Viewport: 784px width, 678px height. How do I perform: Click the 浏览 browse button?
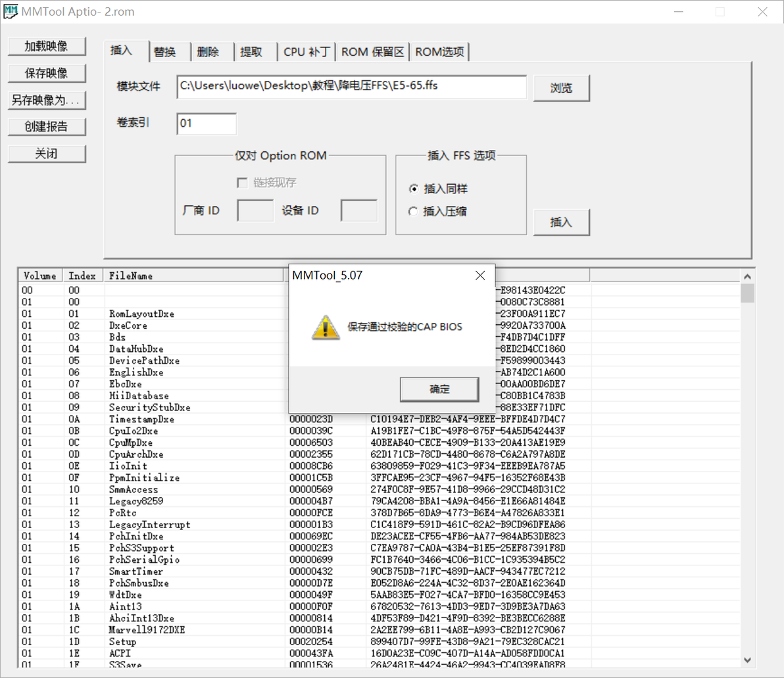(561, 88)
